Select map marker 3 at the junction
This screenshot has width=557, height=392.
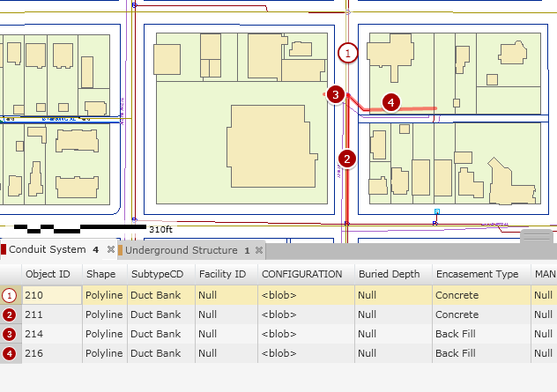[x=335, y=94]
